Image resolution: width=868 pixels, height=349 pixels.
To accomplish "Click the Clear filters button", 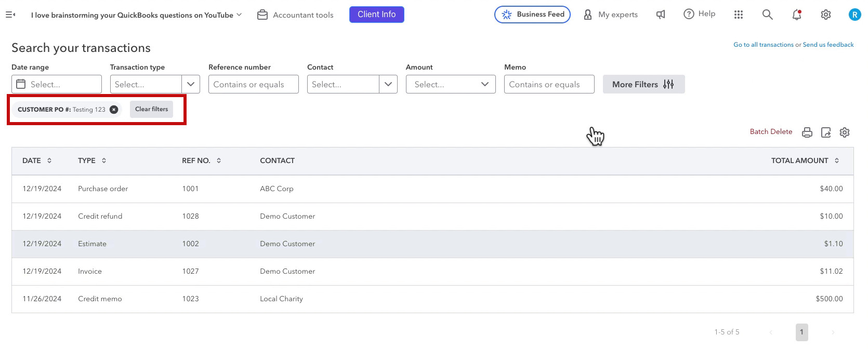I will (152, 109).
